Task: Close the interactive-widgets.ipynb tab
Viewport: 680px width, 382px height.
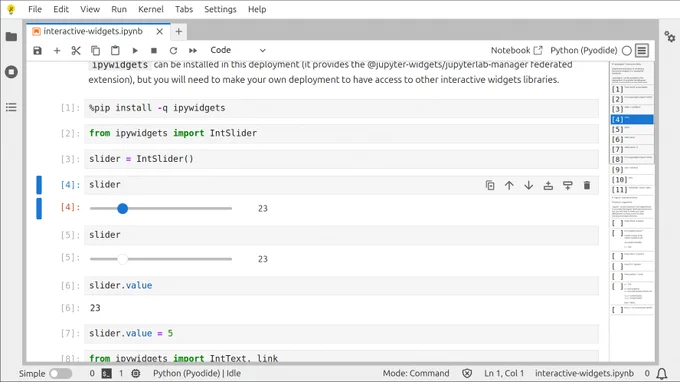Action: coord(160,32)
